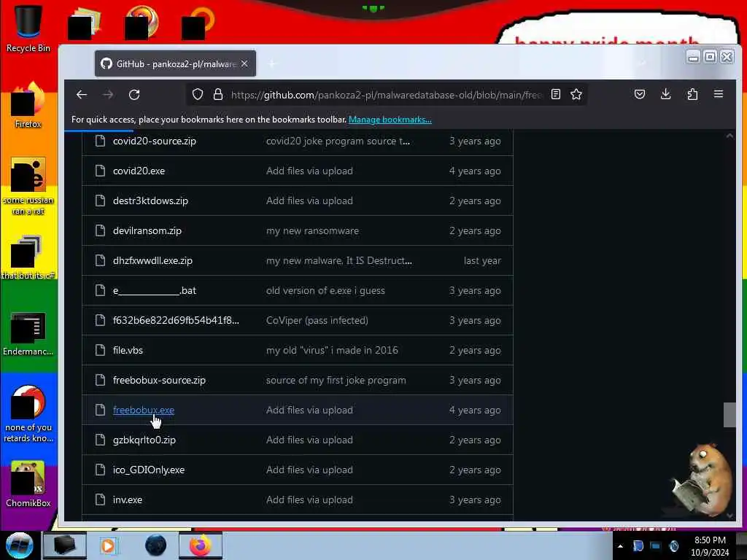Image resolution: width=747 pixels, height=560 pixels.
Task: Open ico_GDIOnly.exe entry
Action: (149, 470)
